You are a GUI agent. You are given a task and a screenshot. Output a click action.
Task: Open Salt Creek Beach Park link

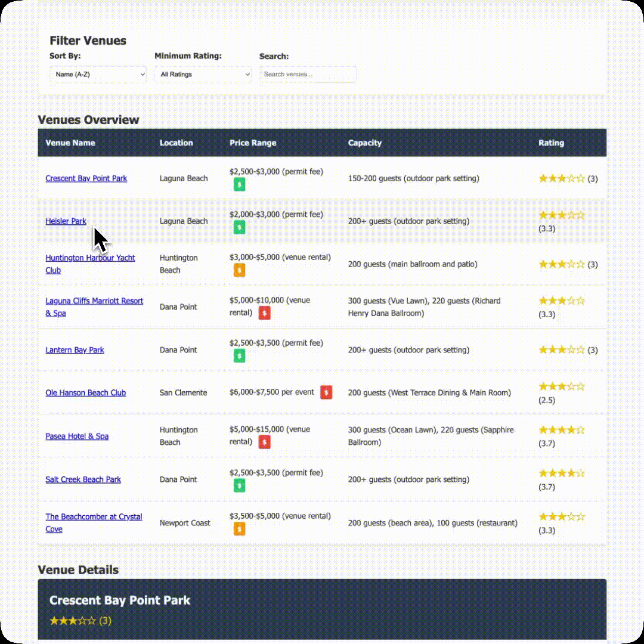click(83, 479)
